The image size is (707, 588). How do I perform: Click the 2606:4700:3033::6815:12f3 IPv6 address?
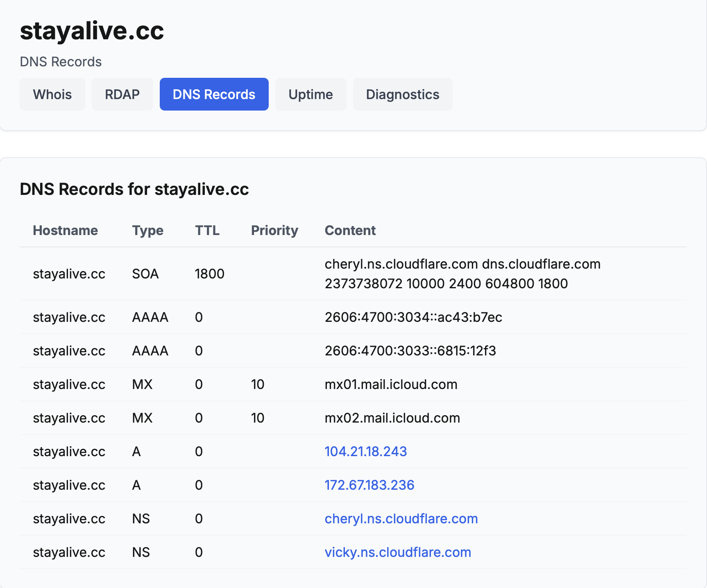point(410,351)
